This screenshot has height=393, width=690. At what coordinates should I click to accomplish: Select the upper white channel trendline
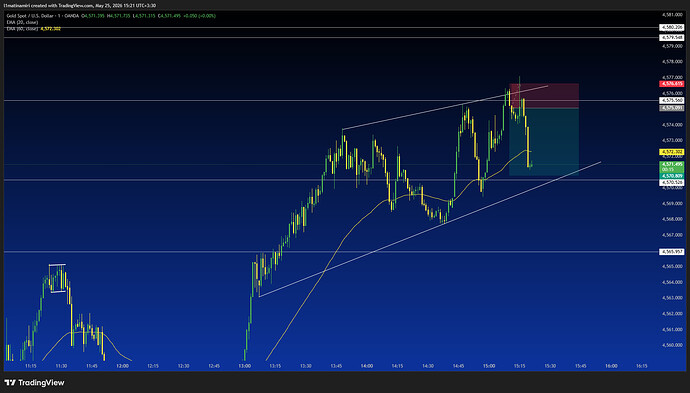[x=445, y=107]
